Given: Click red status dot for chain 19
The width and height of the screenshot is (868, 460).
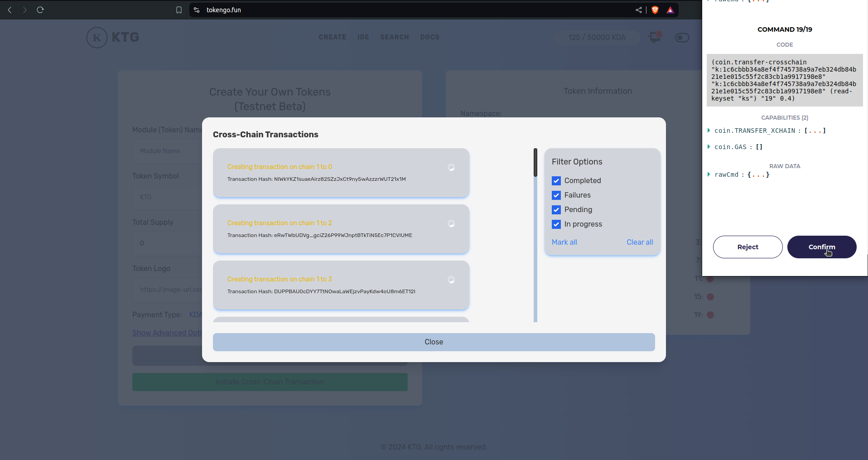Looking at the screenshot, I should tap(710, 315).
